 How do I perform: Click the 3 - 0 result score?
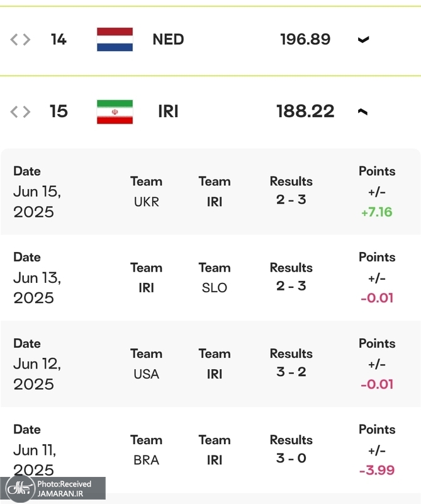pyautogui.click(x=291, y=458)
